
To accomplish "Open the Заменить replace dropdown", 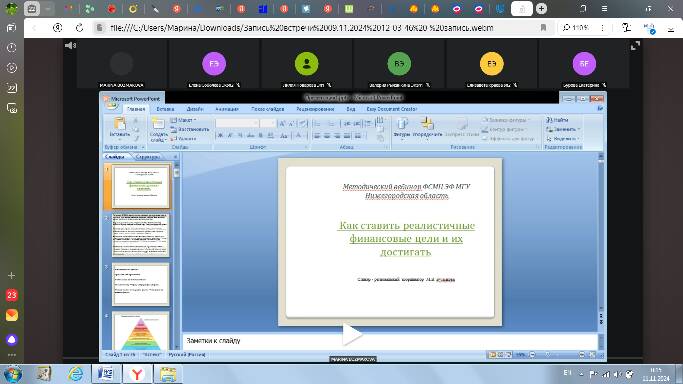I will click(x=563, y=129).
